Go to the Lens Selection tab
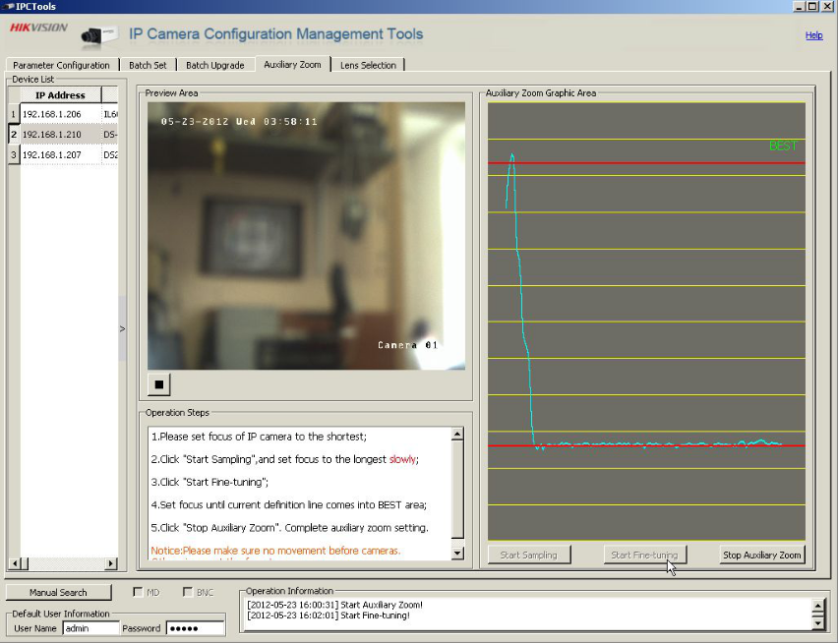Screen dimensions: 838x644 click(368, 65)
